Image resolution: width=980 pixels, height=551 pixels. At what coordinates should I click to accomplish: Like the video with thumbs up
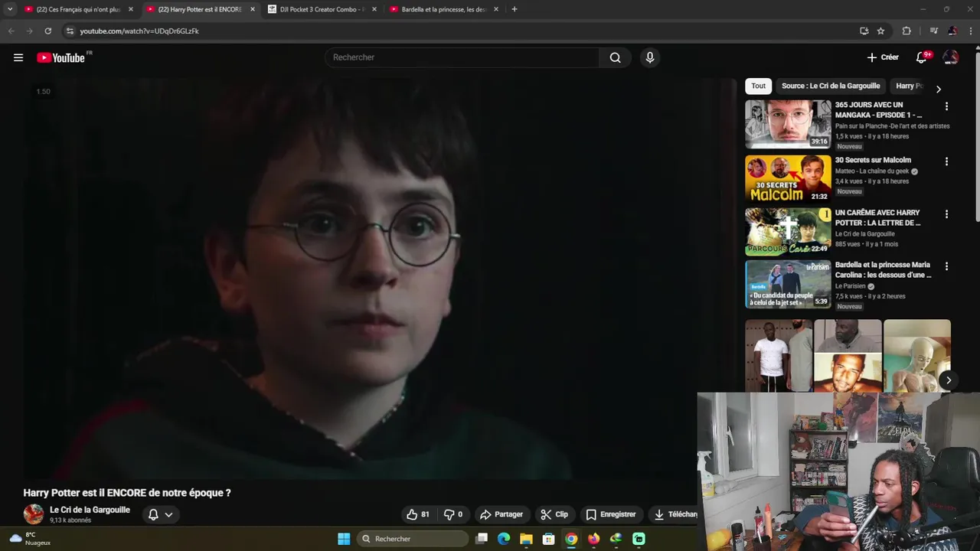click(x=418, y=514)
